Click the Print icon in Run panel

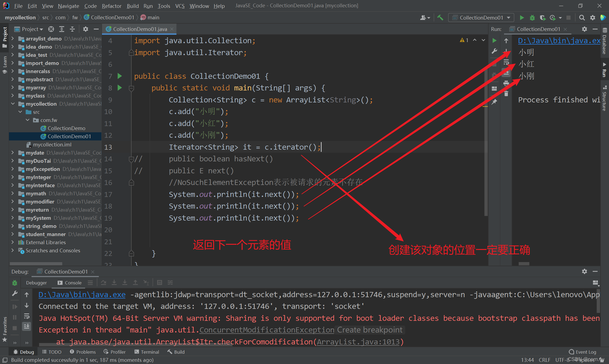pyautogui.click(x=506, y=83)
